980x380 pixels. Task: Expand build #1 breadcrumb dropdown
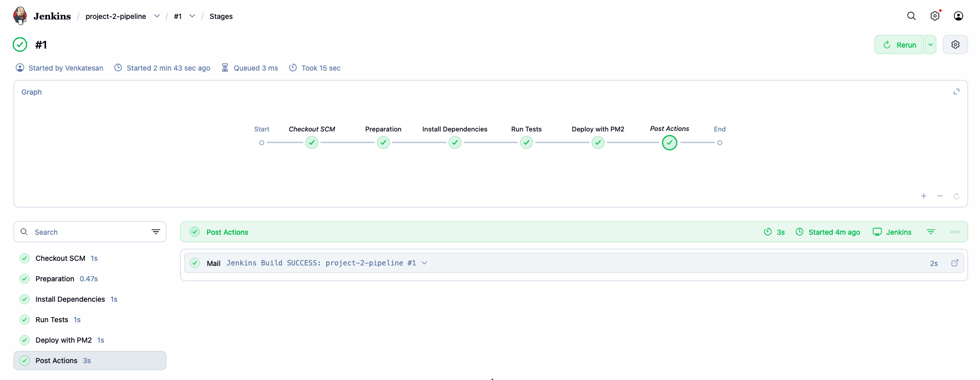point(192,16)
